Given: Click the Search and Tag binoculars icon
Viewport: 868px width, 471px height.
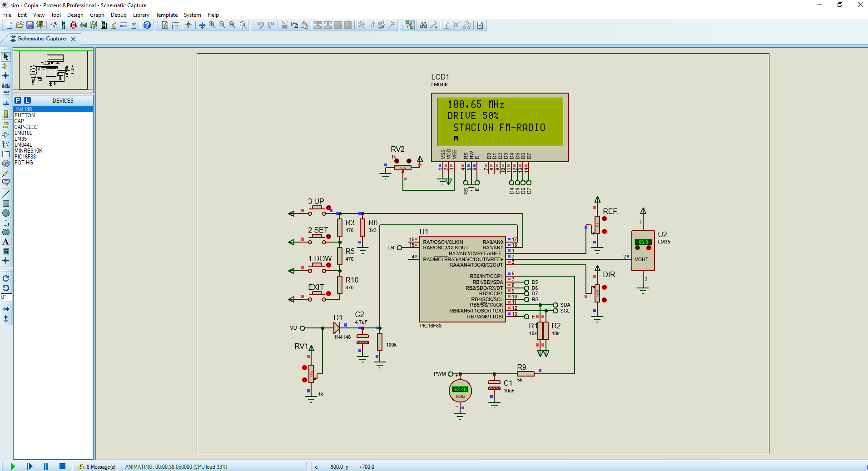Looking at the screenshot, I should (423, 25).
